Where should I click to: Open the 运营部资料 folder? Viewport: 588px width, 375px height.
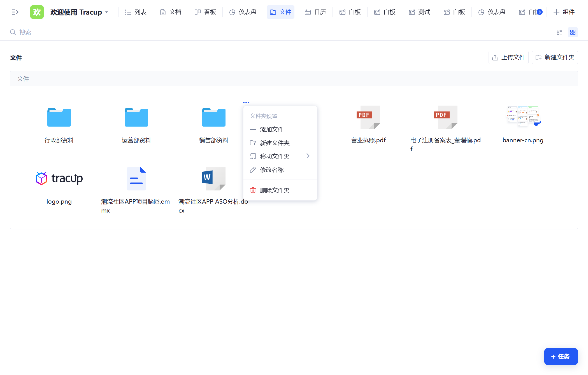click(136, 117)
